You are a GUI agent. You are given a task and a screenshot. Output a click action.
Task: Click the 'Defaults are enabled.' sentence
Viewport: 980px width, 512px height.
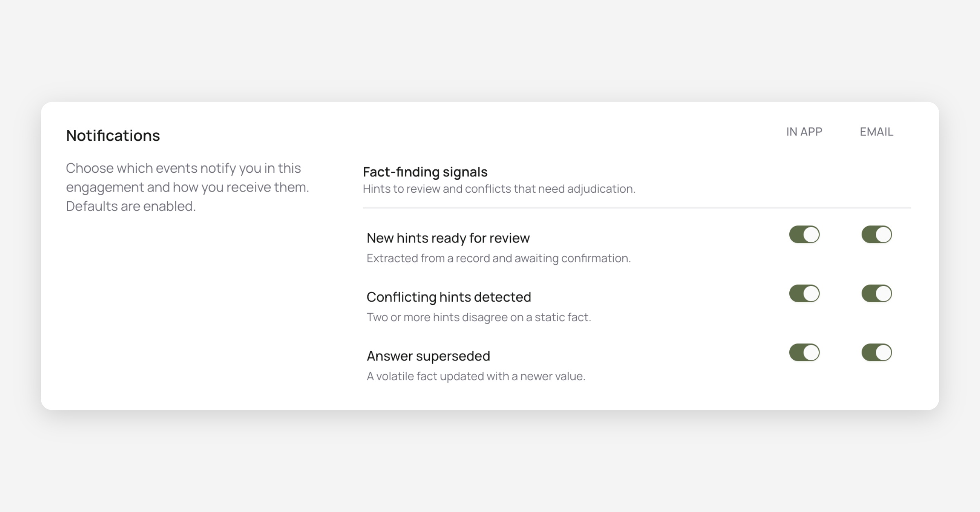131,206
